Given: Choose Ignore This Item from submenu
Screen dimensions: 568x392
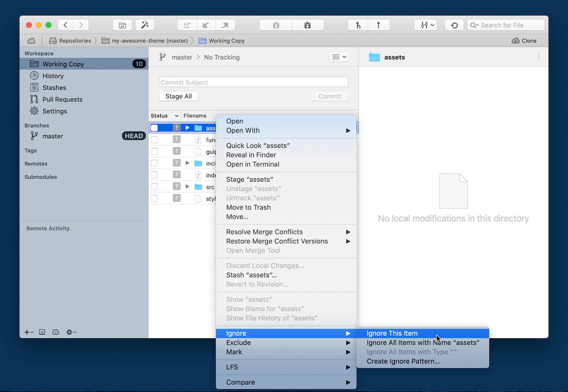Looking at the screenshot, I should (392, 333).
